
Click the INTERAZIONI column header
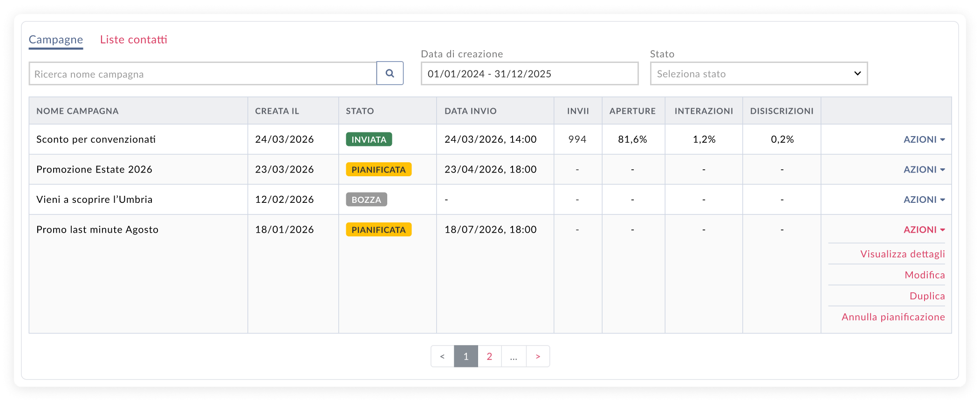[x=704, y=111]
